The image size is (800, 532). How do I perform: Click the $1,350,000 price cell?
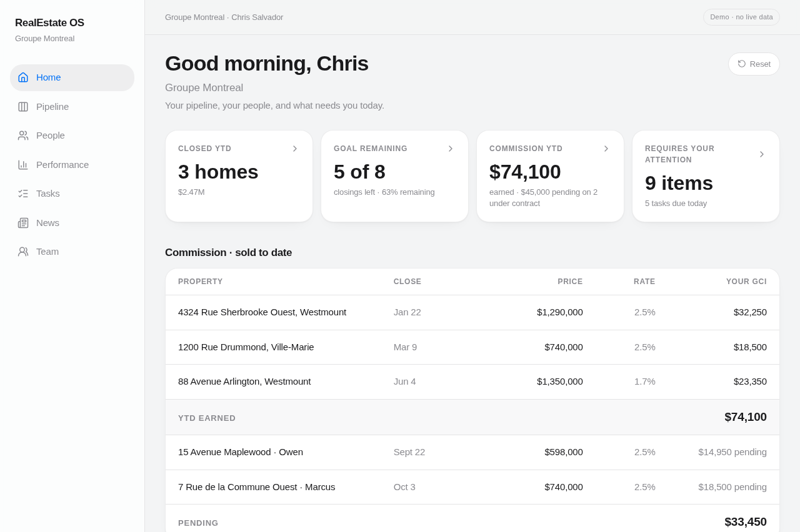coord(560,382)
